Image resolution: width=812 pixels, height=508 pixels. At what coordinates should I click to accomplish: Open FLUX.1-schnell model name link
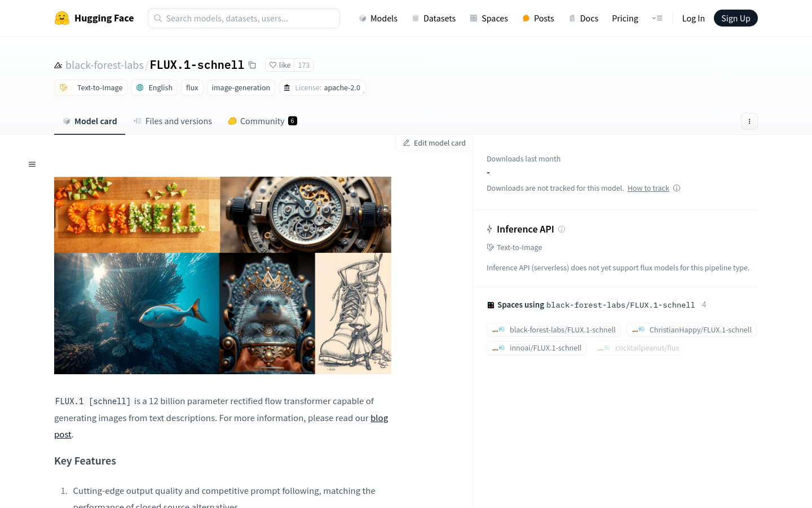[197, 65]
